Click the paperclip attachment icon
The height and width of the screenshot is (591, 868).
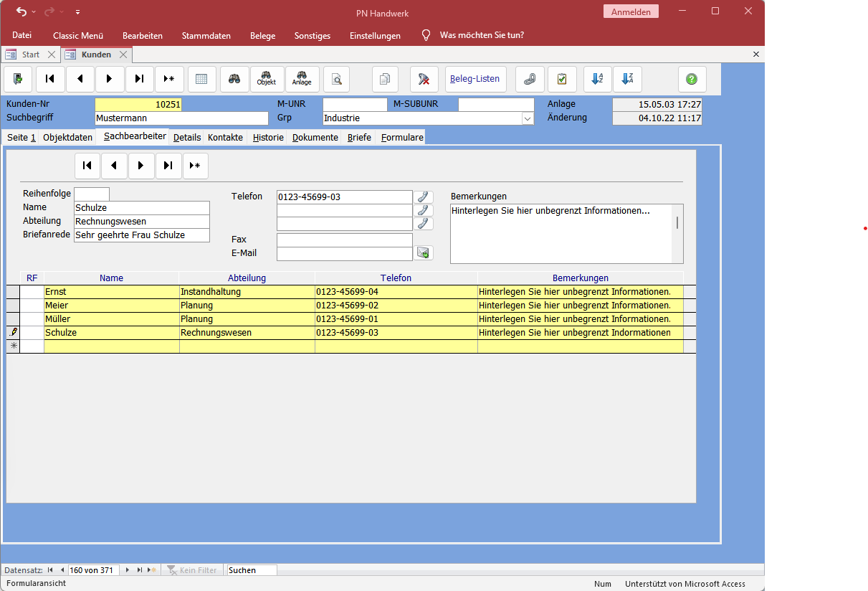point(530,79)
